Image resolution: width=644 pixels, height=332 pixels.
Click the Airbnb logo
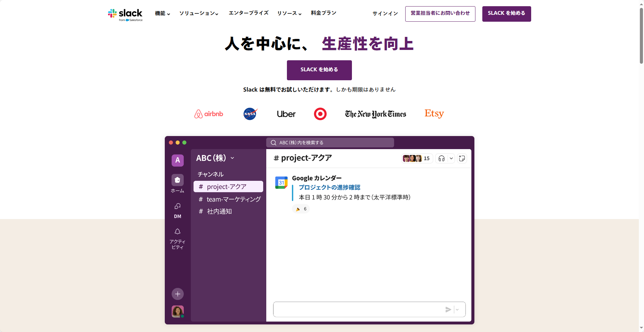point(208,114)
